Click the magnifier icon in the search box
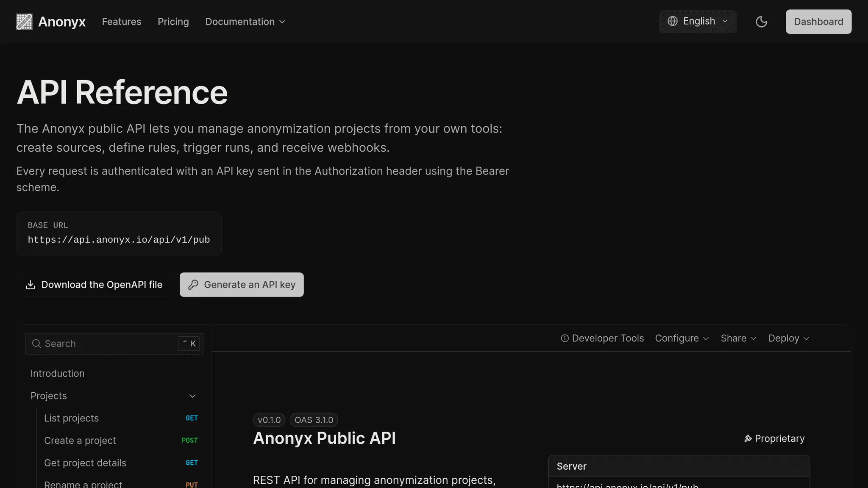Screen dimensions: 868x488 click(x=36, y=344)
